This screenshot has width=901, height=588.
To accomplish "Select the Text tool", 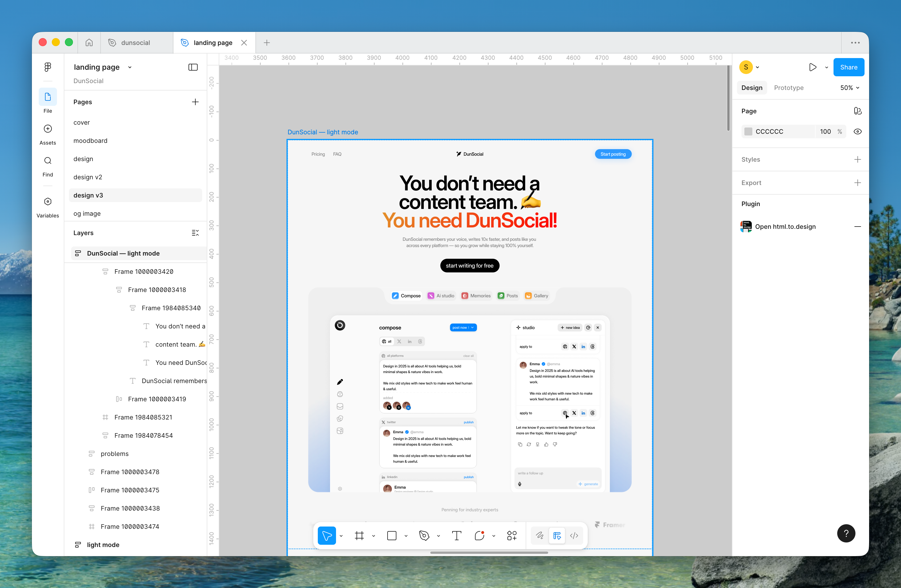I will 456,535.
